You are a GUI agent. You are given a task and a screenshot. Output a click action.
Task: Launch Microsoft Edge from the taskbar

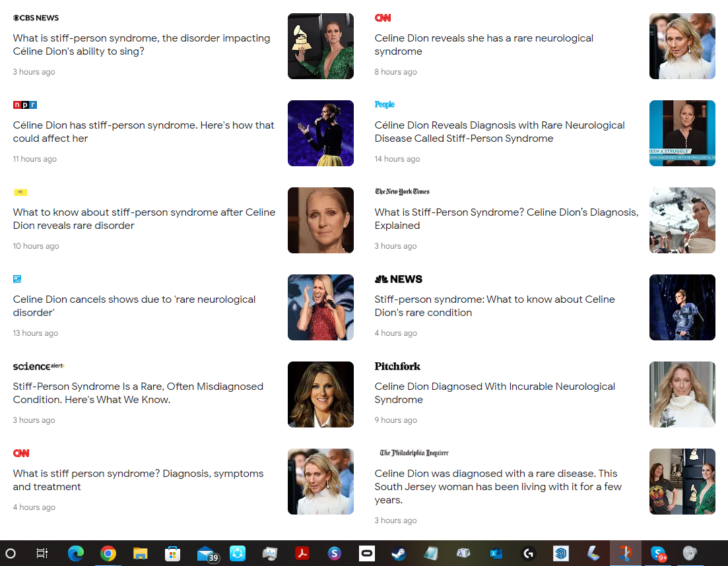tap(76, 553)
